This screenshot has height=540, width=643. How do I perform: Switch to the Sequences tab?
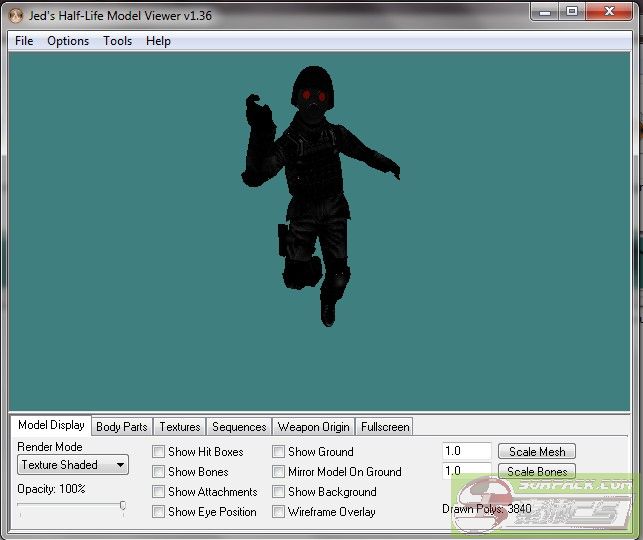click(x=239, y=427)
